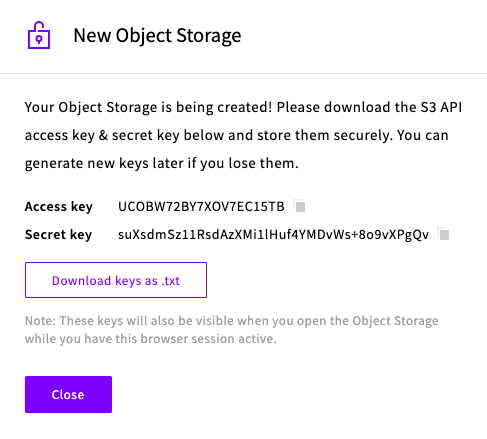The width and height of the screenshot is (487, 439).
Task: Click the "New Object Storage" title
Action: point(157,36)
